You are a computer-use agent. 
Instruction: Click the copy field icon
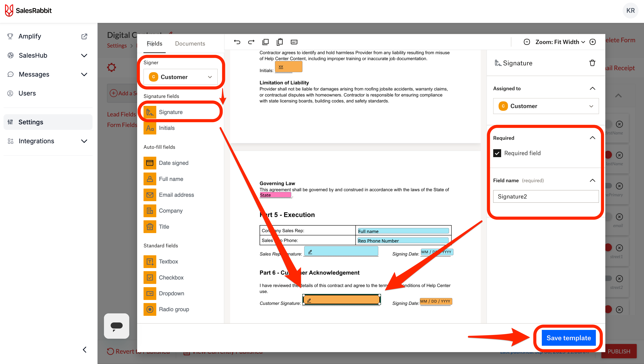(x=266, y=42)
